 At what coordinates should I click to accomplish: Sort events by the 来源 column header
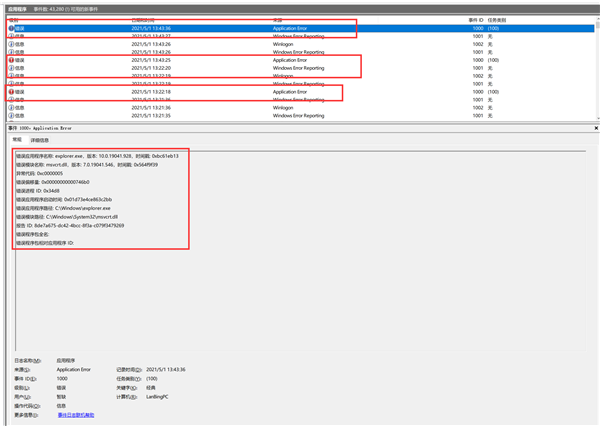[277, 20]
